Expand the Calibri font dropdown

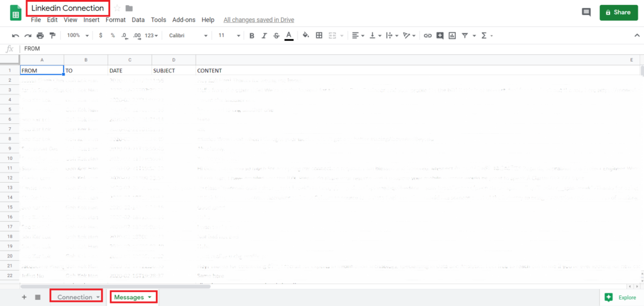[188, 35]
